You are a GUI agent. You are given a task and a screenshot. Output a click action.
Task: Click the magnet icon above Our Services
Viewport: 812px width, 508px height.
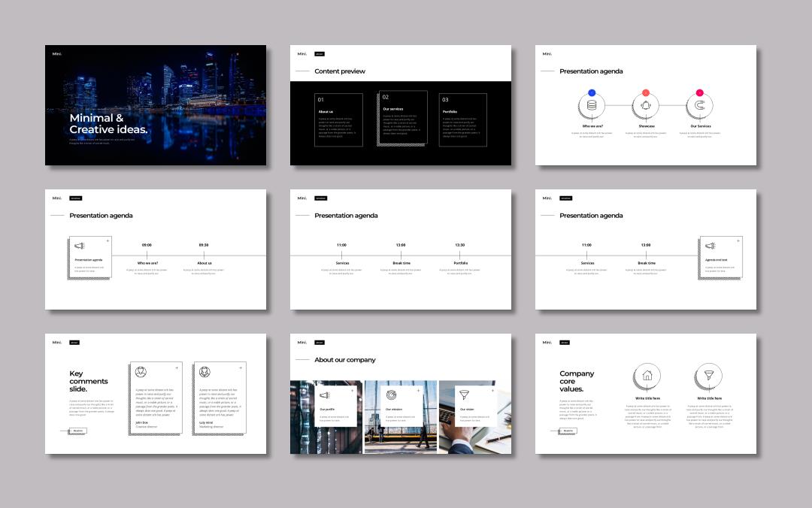point(700,106)
